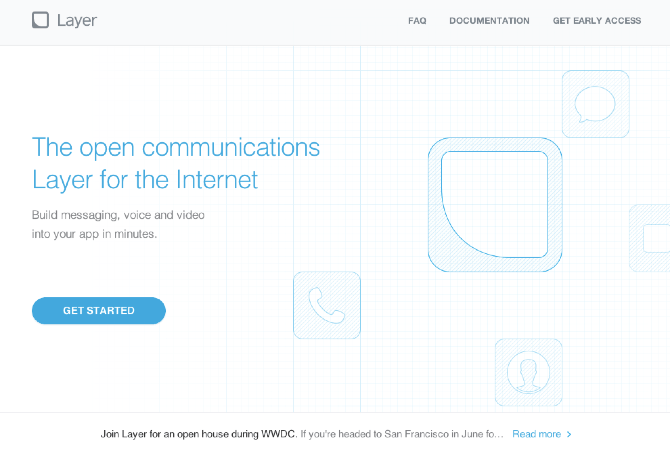
Task: Click the "Join Layer for an open house during WWDC" text
Action: click(199, 434)
